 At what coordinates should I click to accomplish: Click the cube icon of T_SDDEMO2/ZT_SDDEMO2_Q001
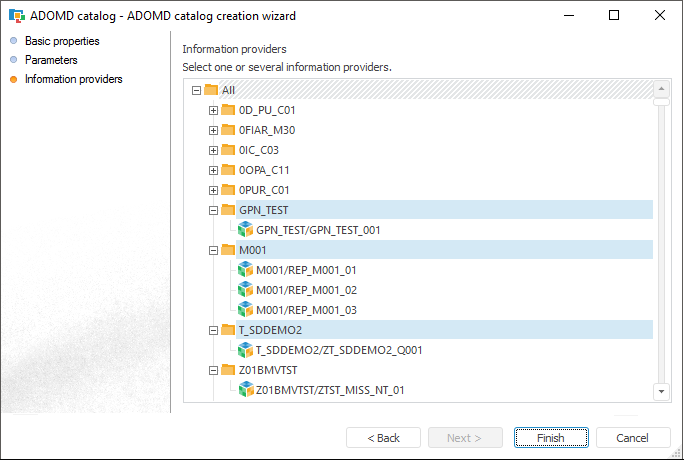click(x=246, y=350)
